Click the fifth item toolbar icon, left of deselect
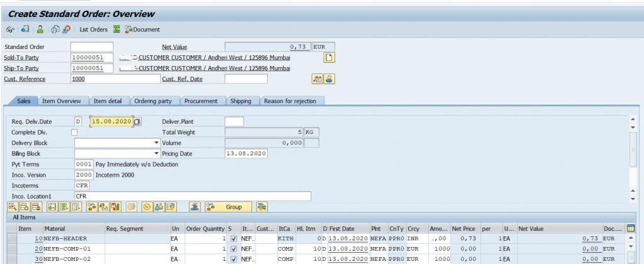 pyautogui.click(x=64, y=207)
